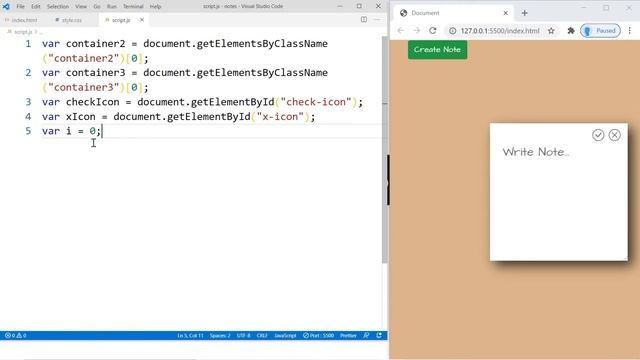Click the word xIcon on line 4
Image resolution: width=640 pixels, height=360 pixels.
[x=81, y=117]
